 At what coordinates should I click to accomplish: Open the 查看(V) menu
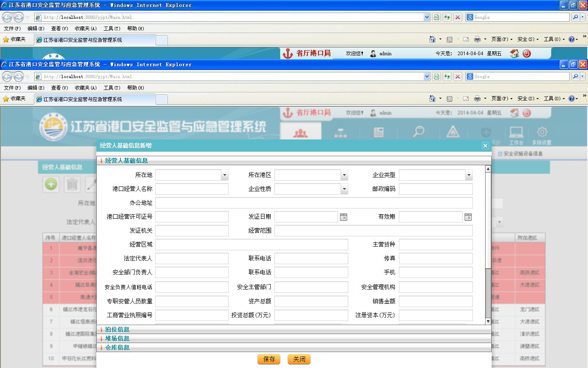[59, 88]
